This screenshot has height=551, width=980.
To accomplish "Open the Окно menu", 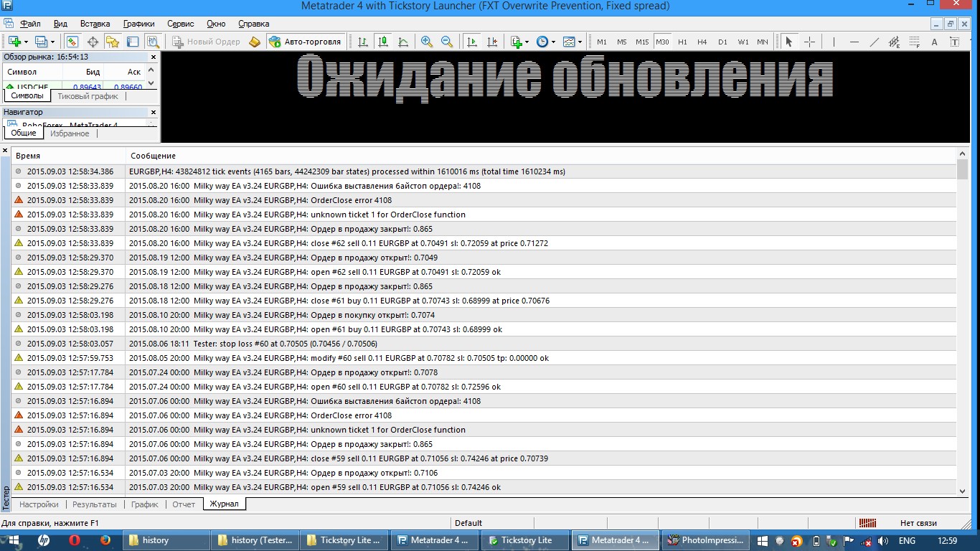I will click(x=216, y=24).
